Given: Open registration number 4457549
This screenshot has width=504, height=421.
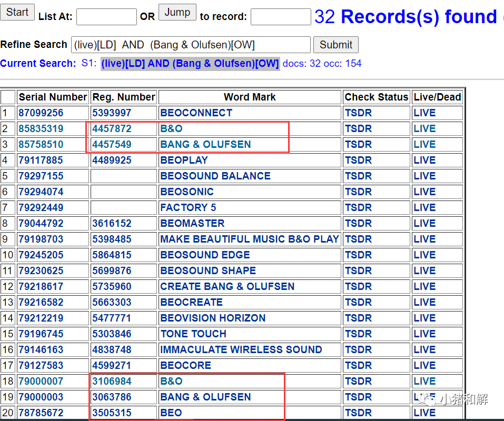Looking at the screenshot, I should [x=112, y=144].
